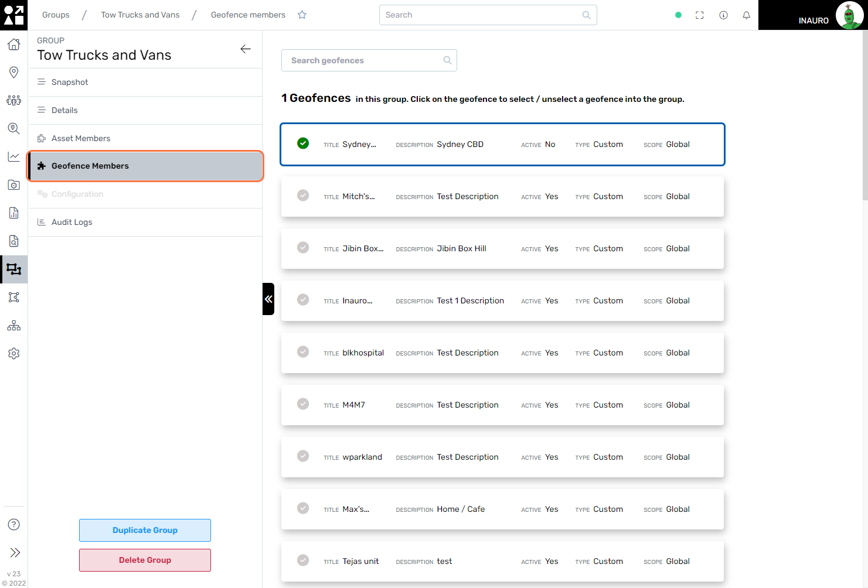Image resolution: width=868 pixels, height=588 pixels.
Task: Click the green online status indicator
Action: click(678, 15)
